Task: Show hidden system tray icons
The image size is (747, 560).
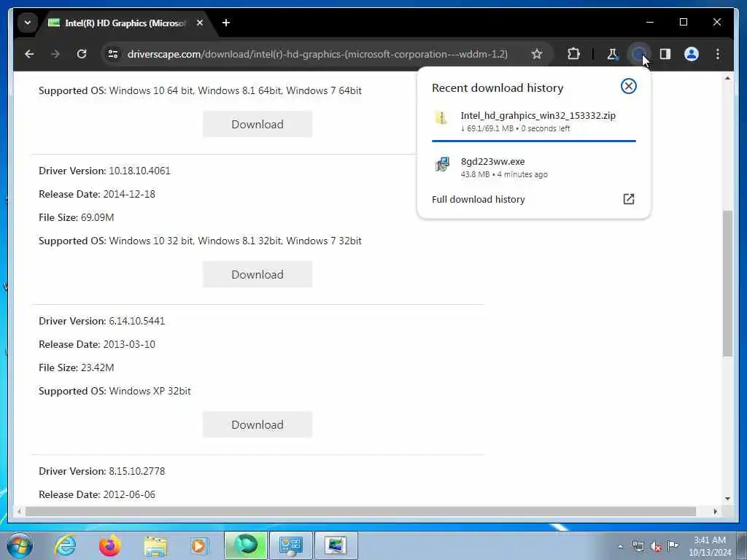Action: point(620,547)
